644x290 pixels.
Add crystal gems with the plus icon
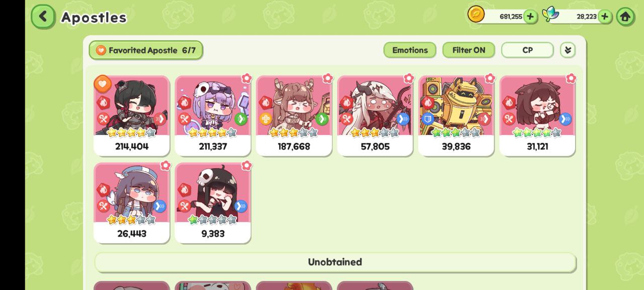coord(605,17)
